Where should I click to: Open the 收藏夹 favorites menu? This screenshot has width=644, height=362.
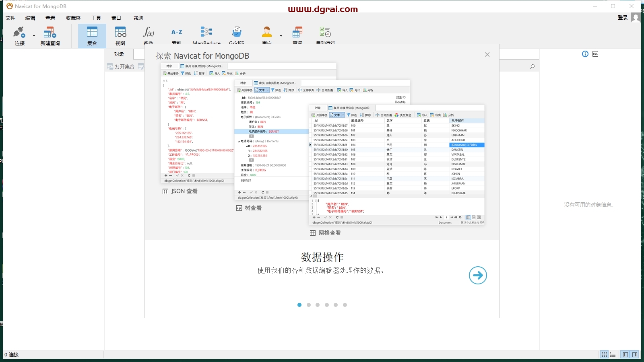coord(73,18)
